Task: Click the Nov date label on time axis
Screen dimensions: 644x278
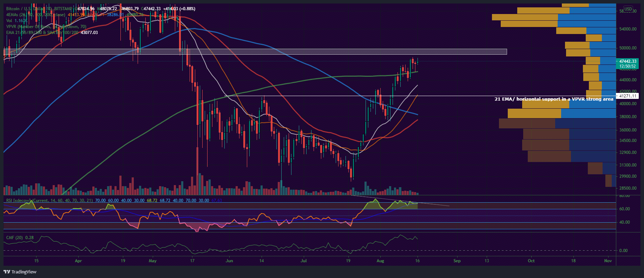Action: coord(608,261)
